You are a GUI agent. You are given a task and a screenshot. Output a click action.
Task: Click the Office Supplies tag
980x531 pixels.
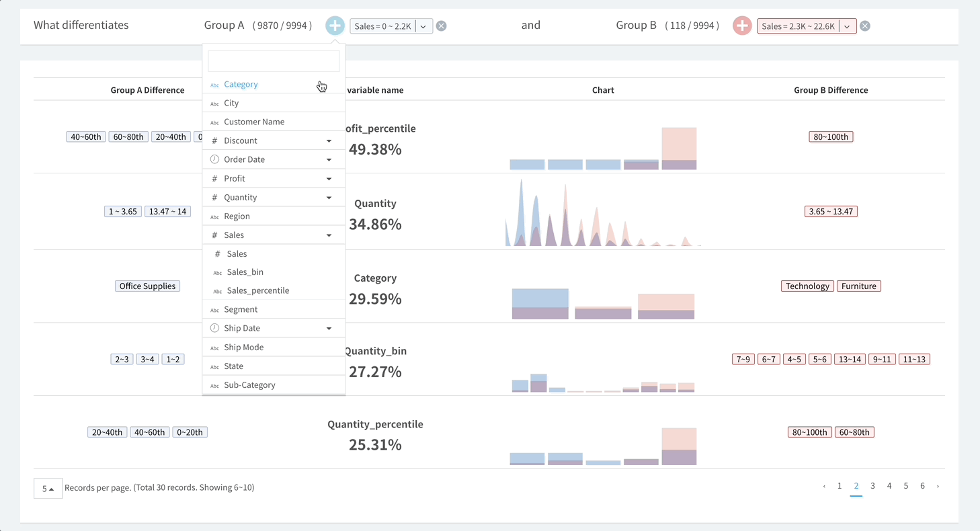coord(147,286)
